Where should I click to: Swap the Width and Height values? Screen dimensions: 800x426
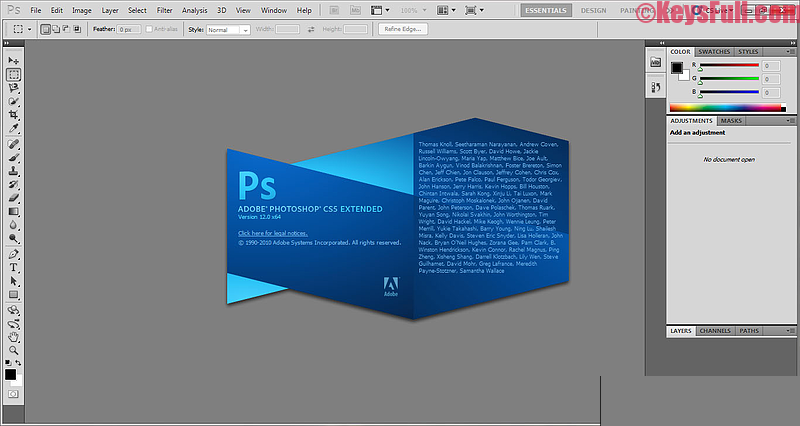[310, 30]
